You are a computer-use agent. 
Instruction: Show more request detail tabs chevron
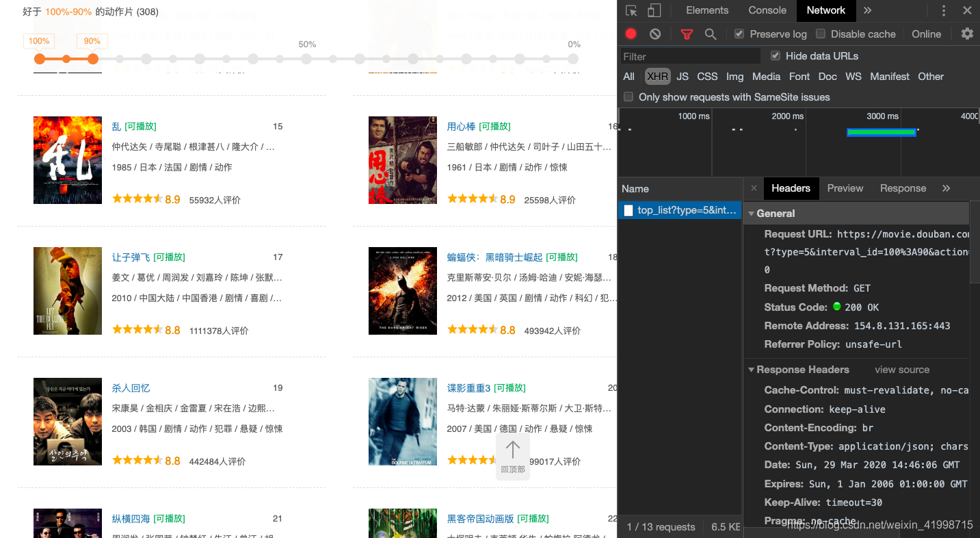(946, 188)
